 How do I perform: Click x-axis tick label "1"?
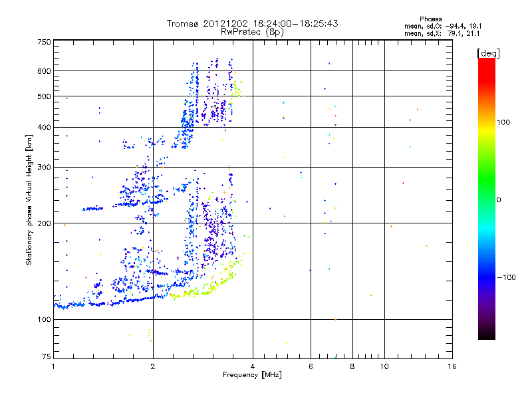[x=53, y=366]
